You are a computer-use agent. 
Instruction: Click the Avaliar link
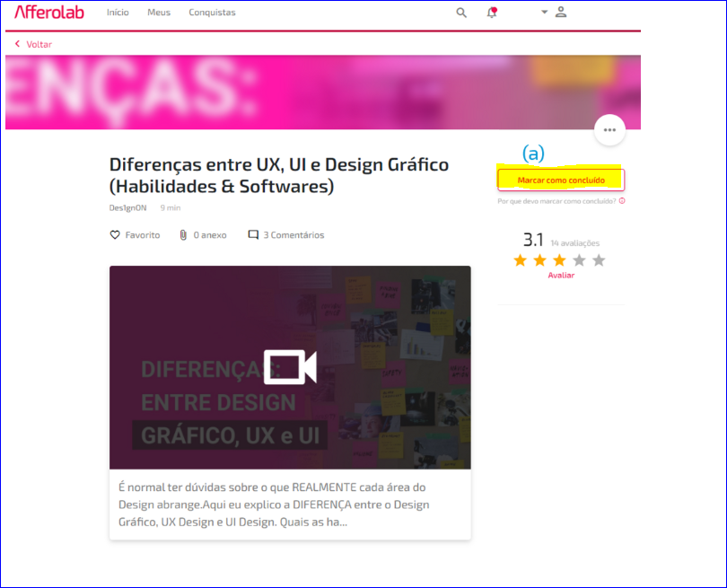(x=561, y=276)
